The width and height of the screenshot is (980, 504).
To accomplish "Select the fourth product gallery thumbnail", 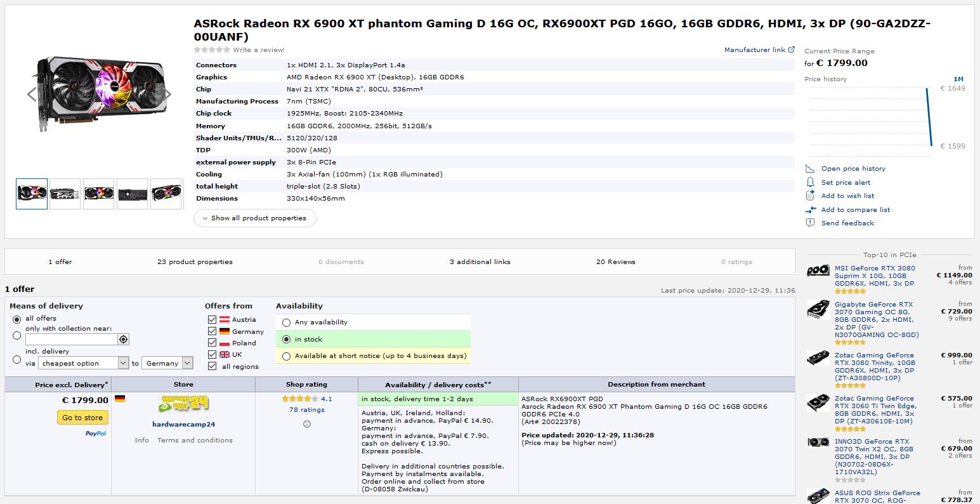I will click(133, 194).
